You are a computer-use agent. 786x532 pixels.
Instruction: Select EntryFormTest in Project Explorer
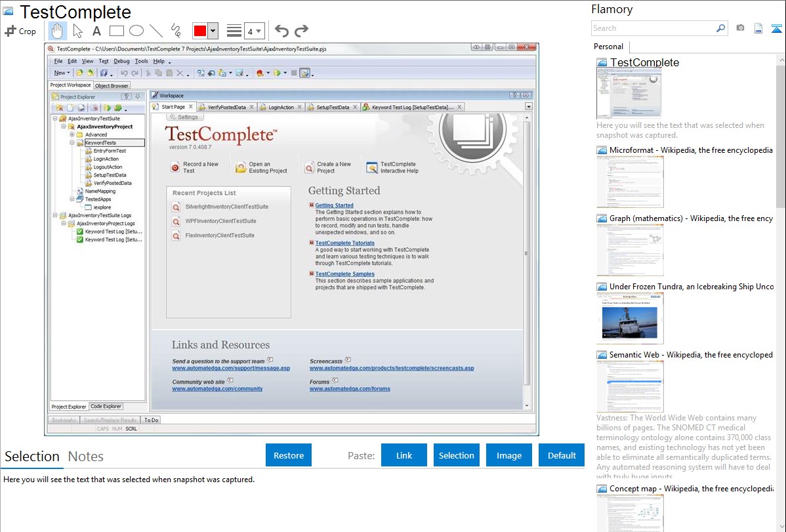pos(110,151)
